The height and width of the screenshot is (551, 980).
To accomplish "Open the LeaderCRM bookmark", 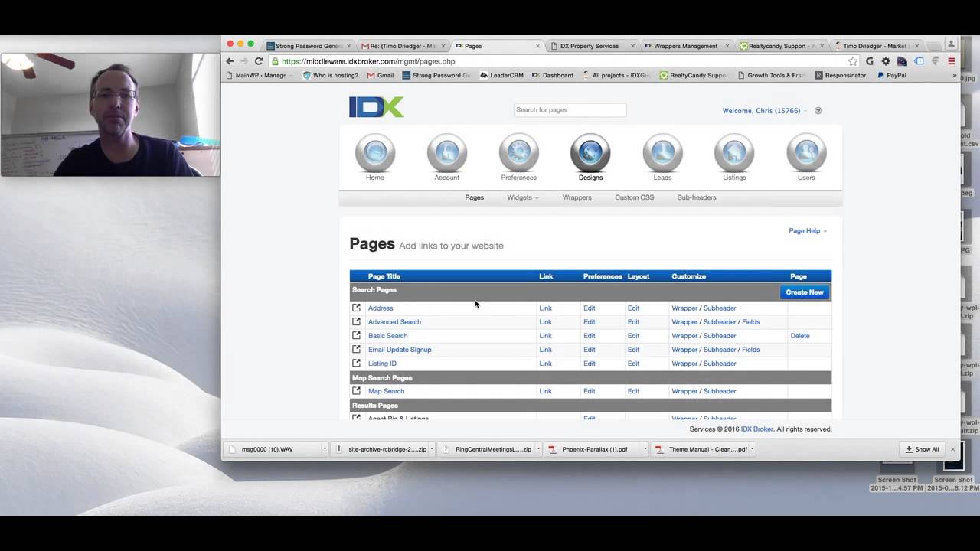I will pyautogui.click(x=502, y=76).
